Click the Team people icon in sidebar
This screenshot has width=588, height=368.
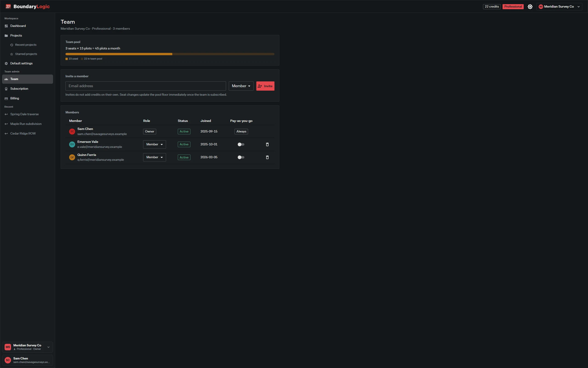pos(6,79)
